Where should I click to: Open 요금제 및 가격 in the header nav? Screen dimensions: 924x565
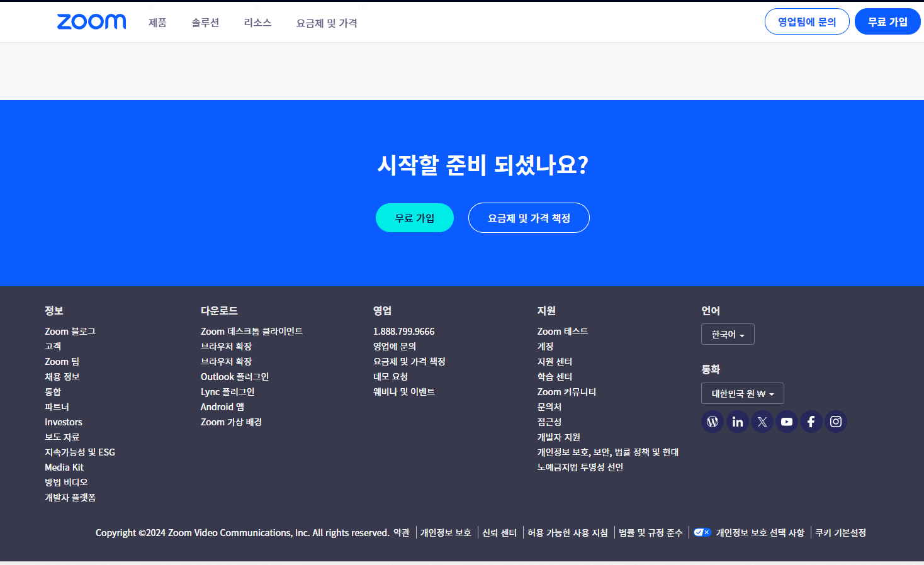point(327,23)
